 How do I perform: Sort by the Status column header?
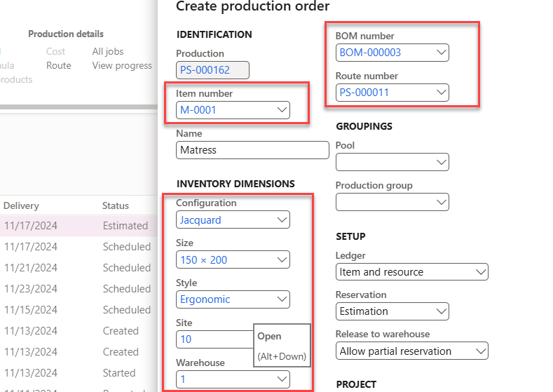(116, 205)
